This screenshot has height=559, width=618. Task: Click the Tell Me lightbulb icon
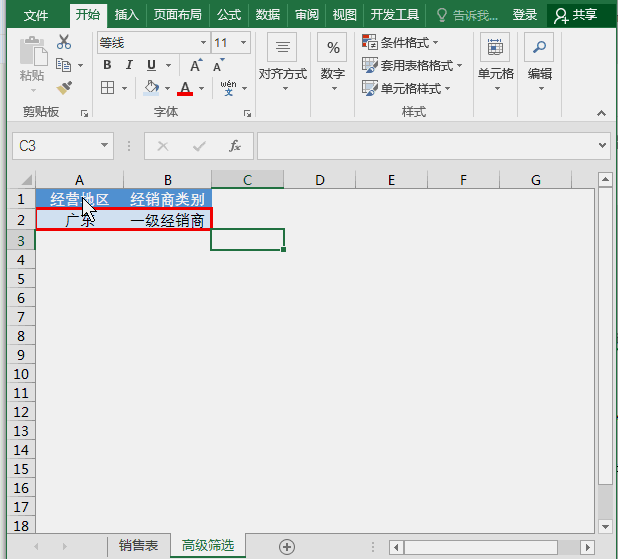pyautogui.click(x=442, y=15)
